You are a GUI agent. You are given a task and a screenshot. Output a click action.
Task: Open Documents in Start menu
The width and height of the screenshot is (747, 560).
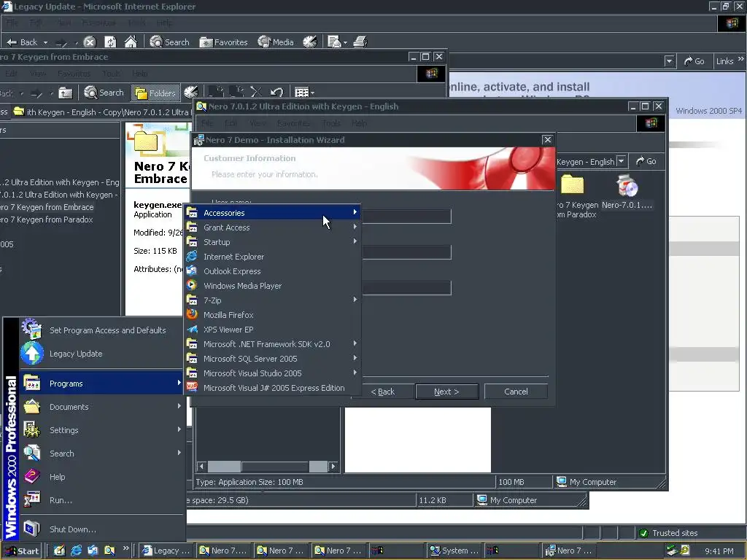coord(101,407)
